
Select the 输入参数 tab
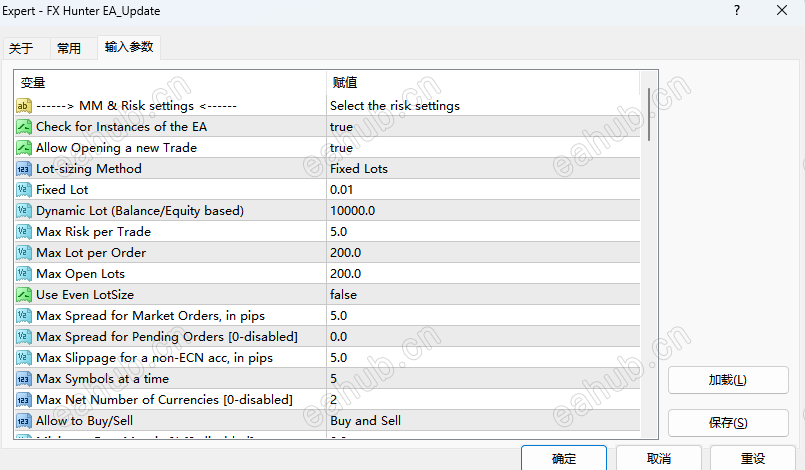click(129, 47)
